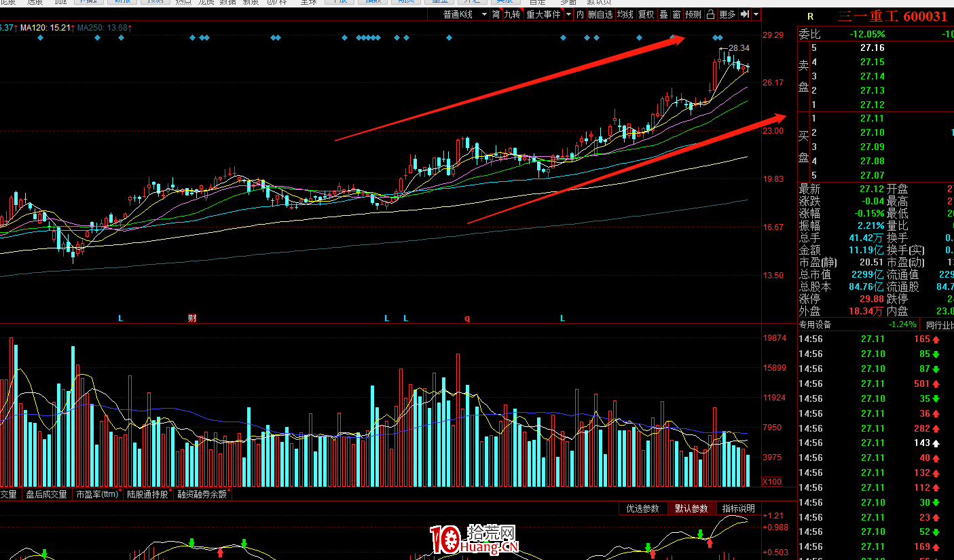Expand the last dropdown arrow in the toolbar
954x560 pixels.
(756, 14)
